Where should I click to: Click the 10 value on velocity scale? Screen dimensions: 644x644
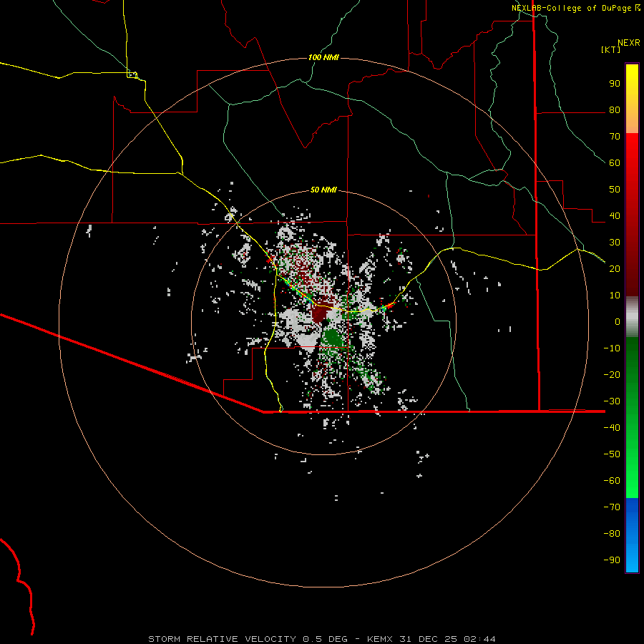[615, 296]
